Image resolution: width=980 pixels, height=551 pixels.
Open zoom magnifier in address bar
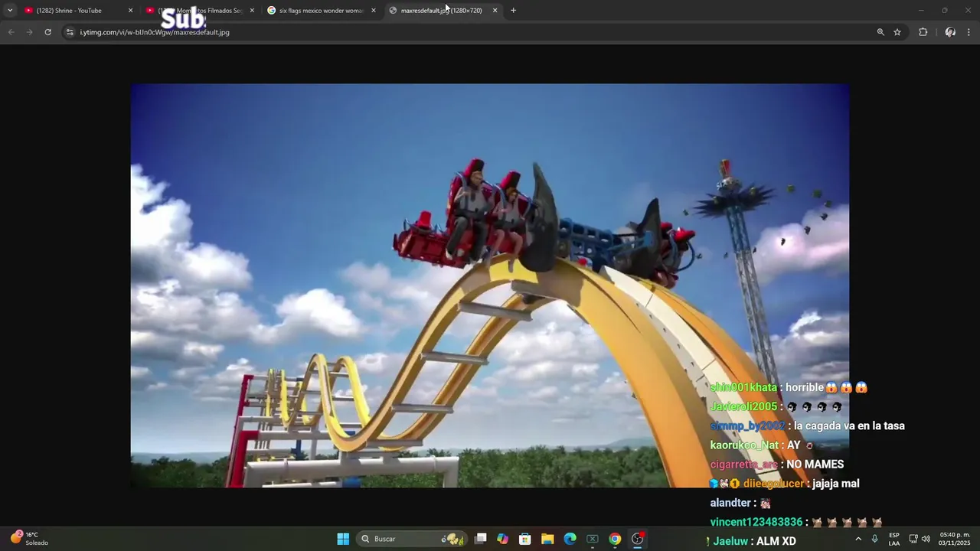pyautogui.click(x=880, y=32)
